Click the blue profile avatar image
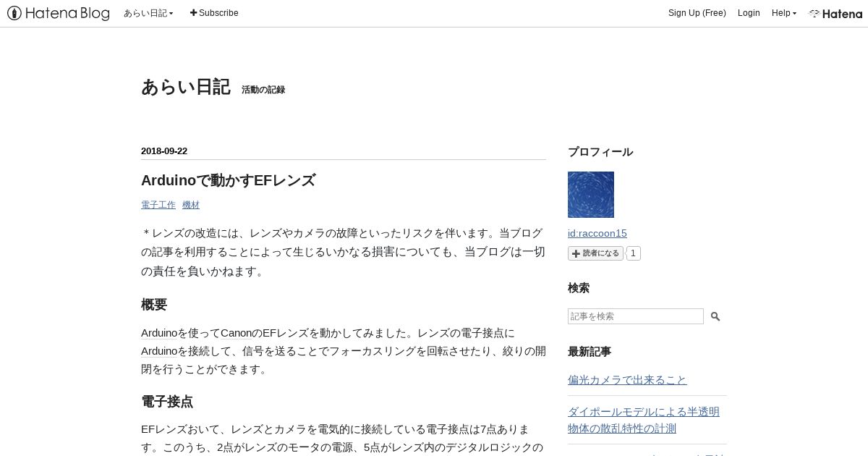868x456 pixels. point(591,195)
